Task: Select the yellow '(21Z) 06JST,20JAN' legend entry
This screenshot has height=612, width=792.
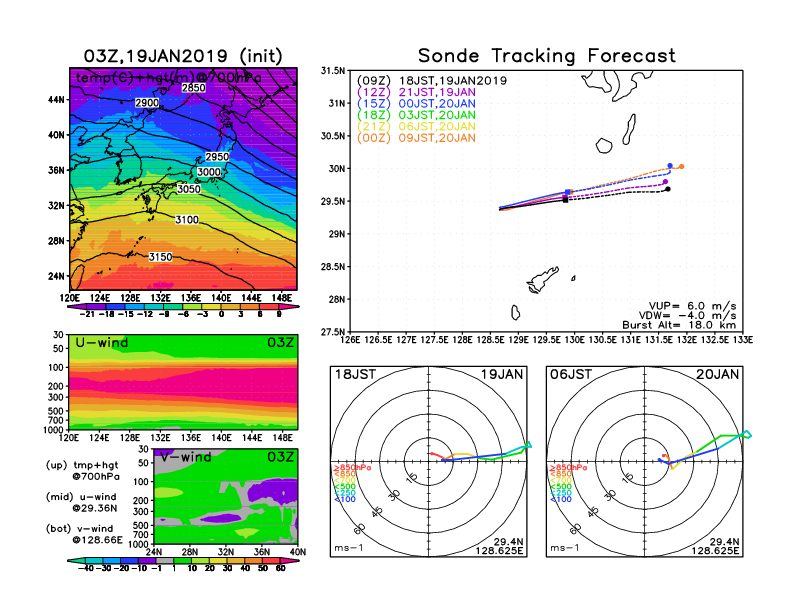Action: coord(416,127)
